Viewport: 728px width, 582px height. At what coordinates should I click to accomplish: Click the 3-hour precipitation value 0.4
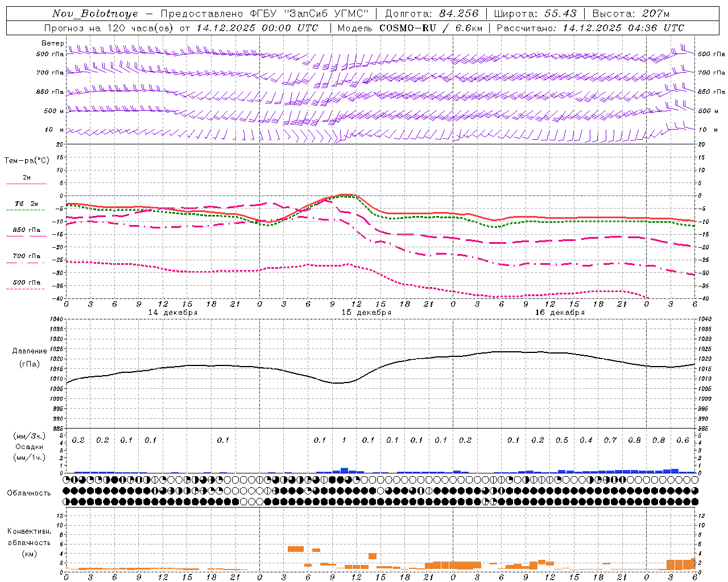(x=586, y=440)
